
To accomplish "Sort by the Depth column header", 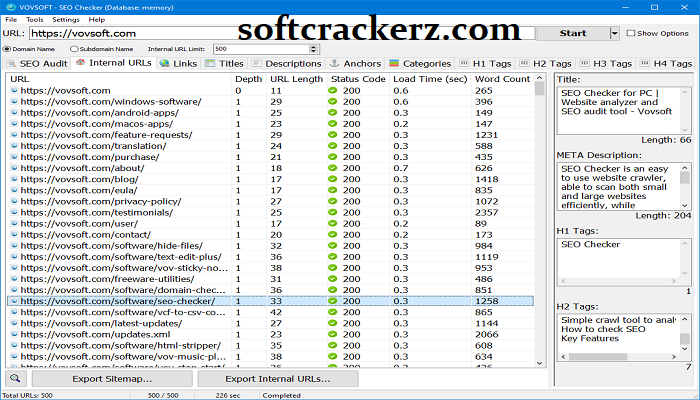I will tap(249, 79).
